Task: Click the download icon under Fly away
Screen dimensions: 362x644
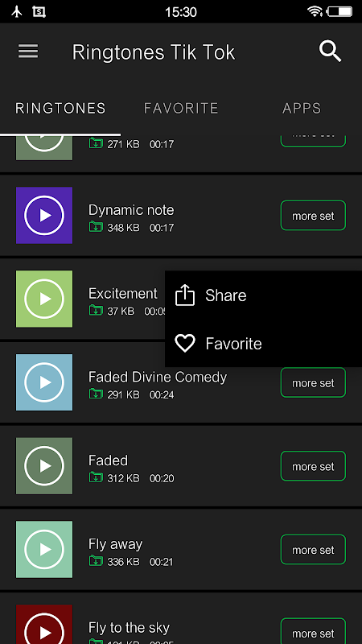Action: [x=96, y=561]
